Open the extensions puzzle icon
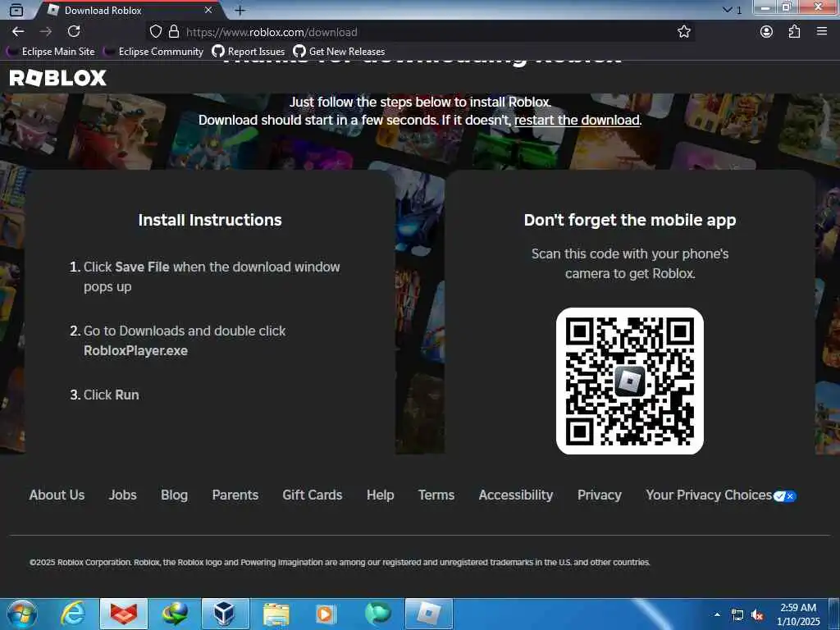 (x=794, y=32)
